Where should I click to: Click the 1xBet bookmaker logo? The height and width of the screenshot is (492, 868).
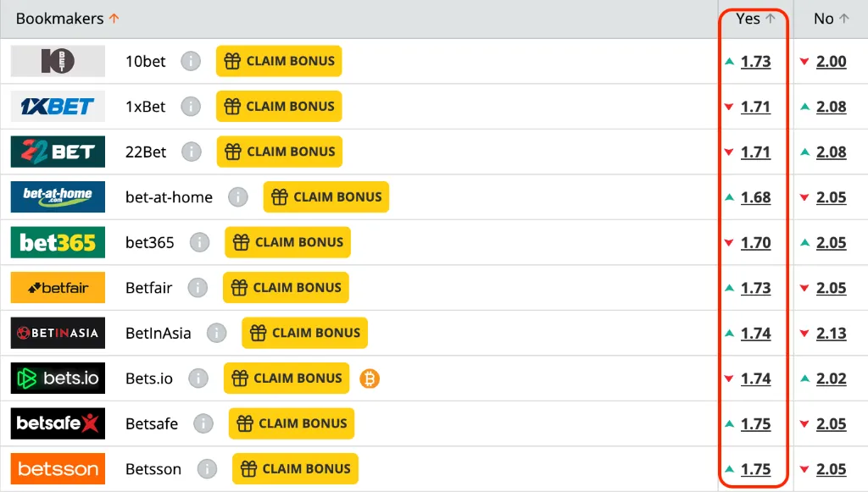coord(58,107)
